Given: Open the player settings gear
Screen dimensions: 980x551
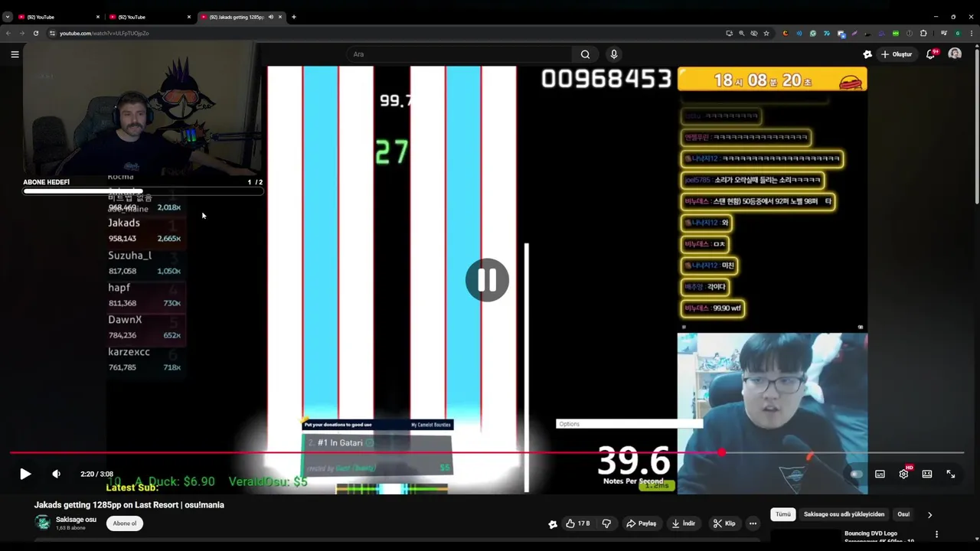Looking at the screenshot, I should point(903,474).
